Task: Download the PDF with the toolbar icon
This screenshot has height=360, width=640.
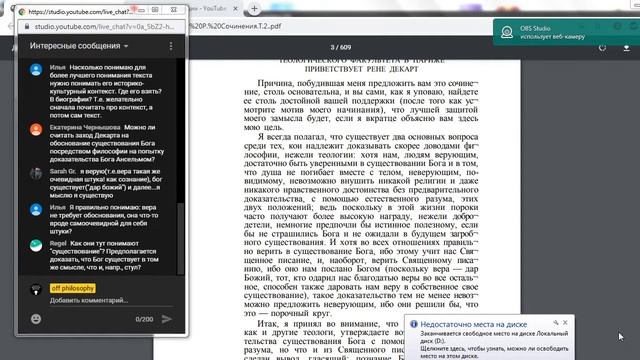Action: [626, 48]
